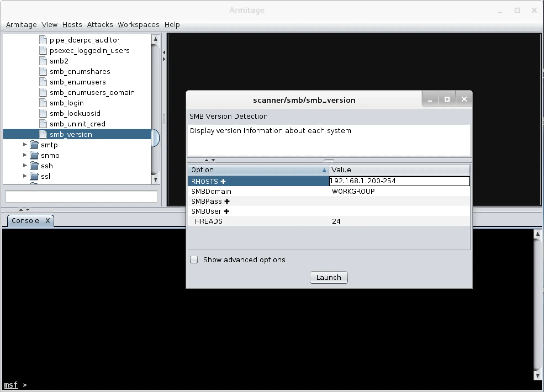Expand the smtp tree node arrow

tap(25, 145)
